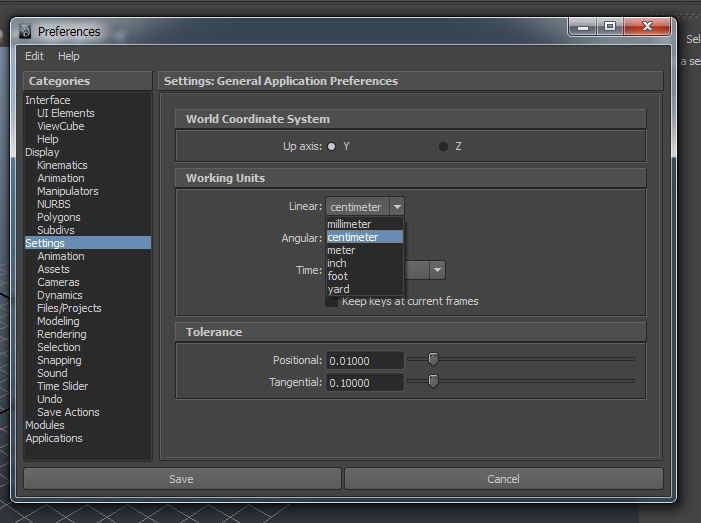Choose yard from the Linear list
The image size is (701, 523).
coord(364,289)
